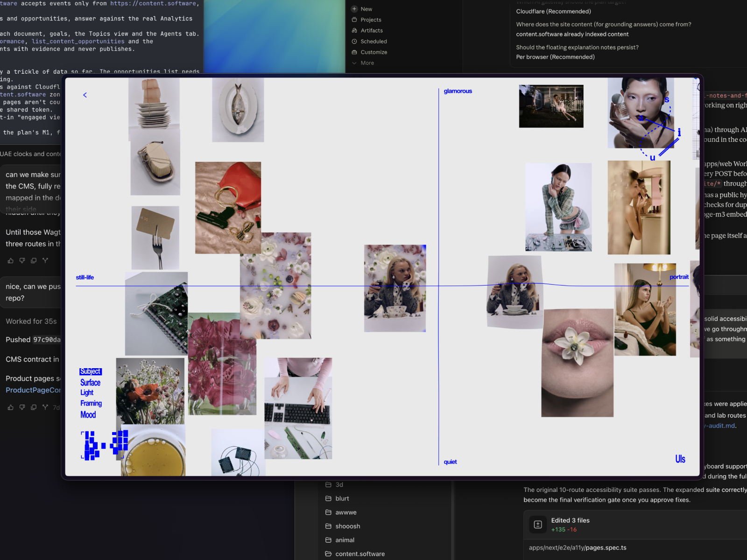Screen dimensions: 747x560
Task: Select the Surface filter
Action: [91, 382]
